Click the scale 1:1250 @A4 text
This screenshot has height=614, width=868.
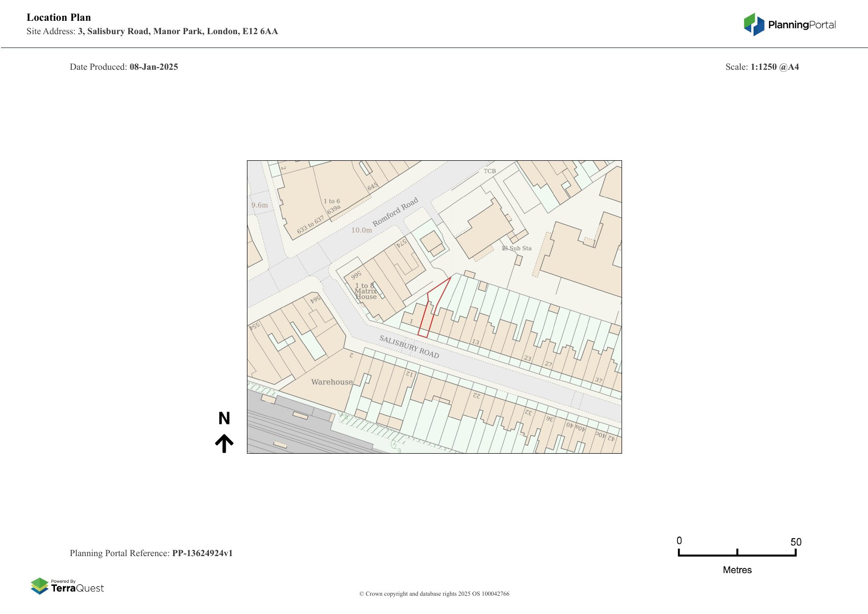tap(774, 67)
